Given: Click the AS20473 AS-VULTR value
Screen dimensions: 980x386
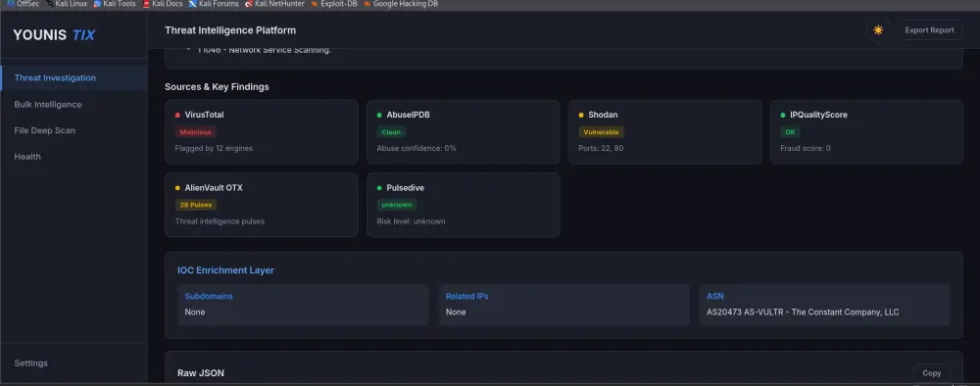Looking at the screenshot, I should (803, 313).
